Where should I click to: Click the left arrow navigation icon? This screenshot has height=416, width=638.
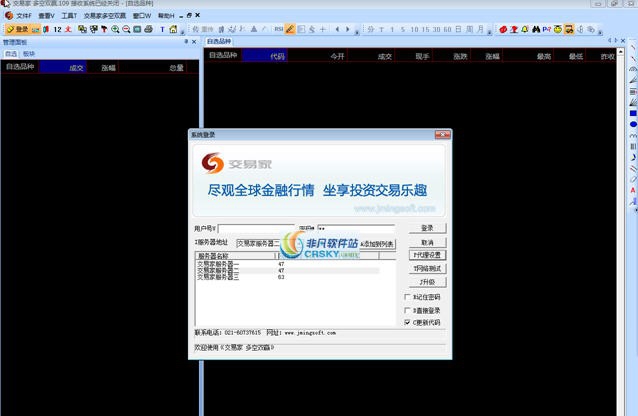pyautogui.click(x=337, y=29)
